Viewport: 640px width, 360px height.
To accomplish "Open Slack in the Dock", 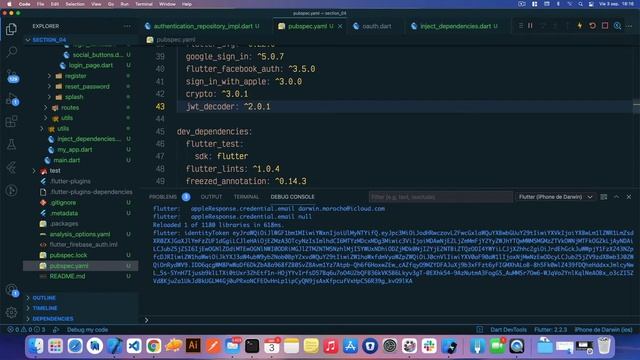I will (429, 346).
